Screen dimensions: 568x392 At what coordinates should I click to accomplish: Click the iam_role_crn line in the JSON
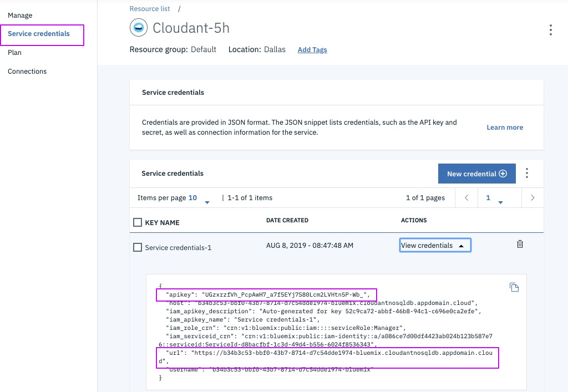coord(286,328)
